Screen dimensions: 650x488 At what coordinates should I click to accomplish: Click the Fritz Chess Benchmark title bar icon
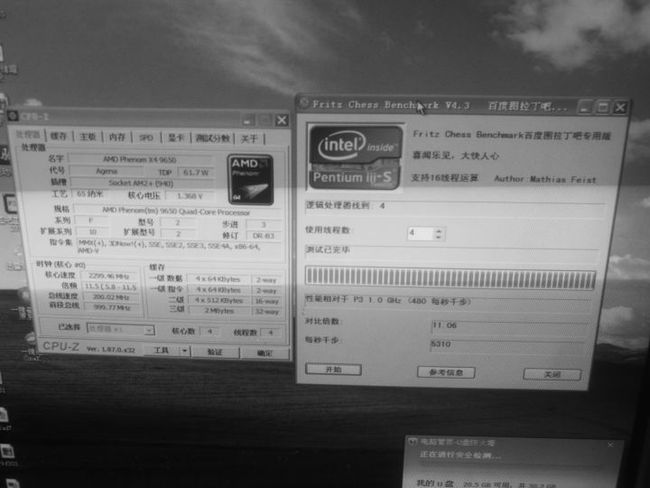304,102
